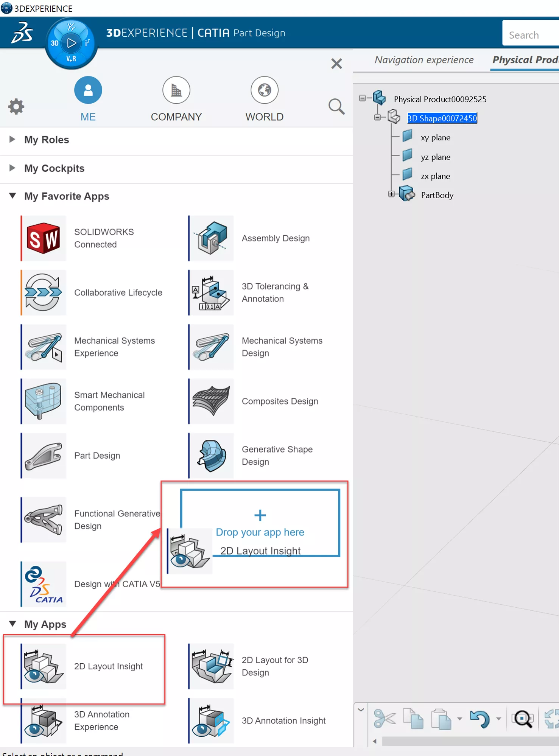Expand PartBody tree node
Viewport: 559px width, 756px height.
[x=391, y=194]
